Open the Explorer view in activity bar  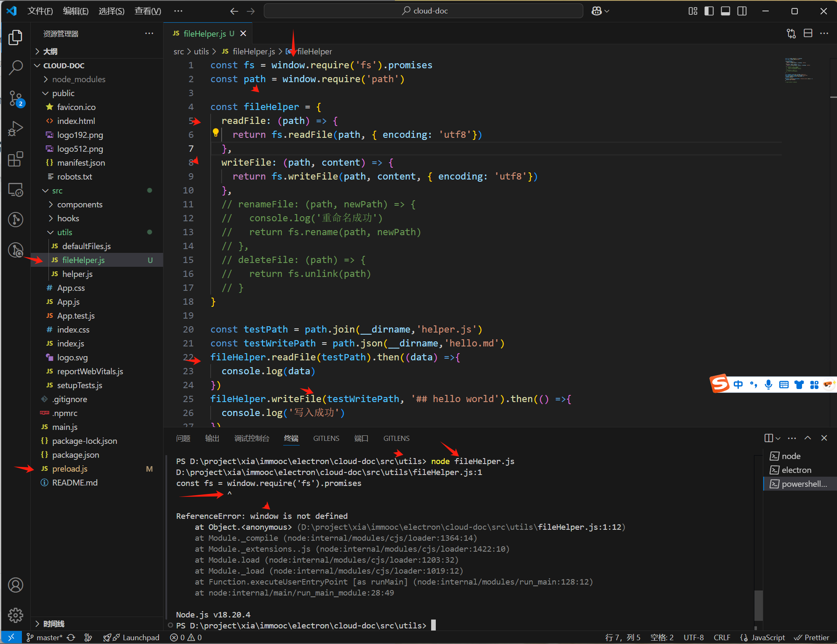(16, 38)
